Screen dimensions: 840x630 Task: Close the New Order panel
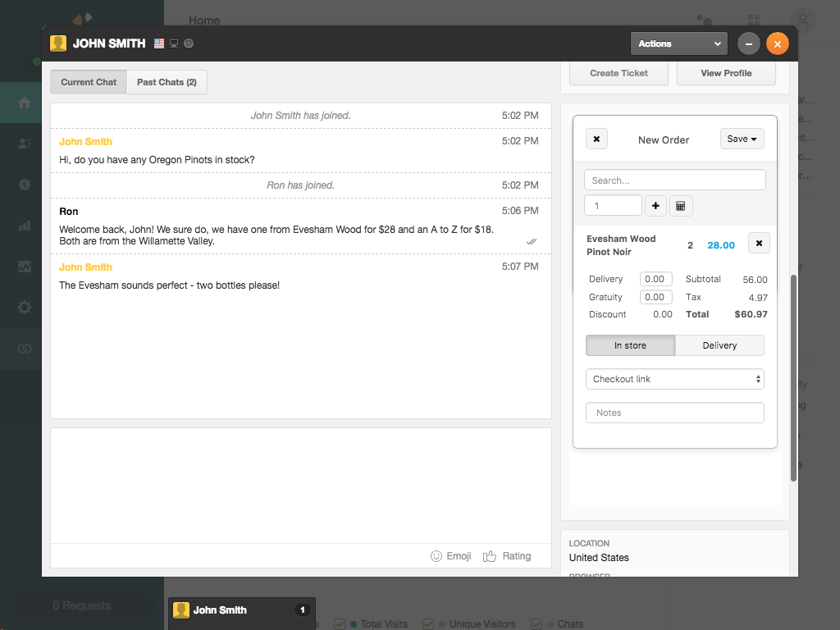[x=596, y=139]
